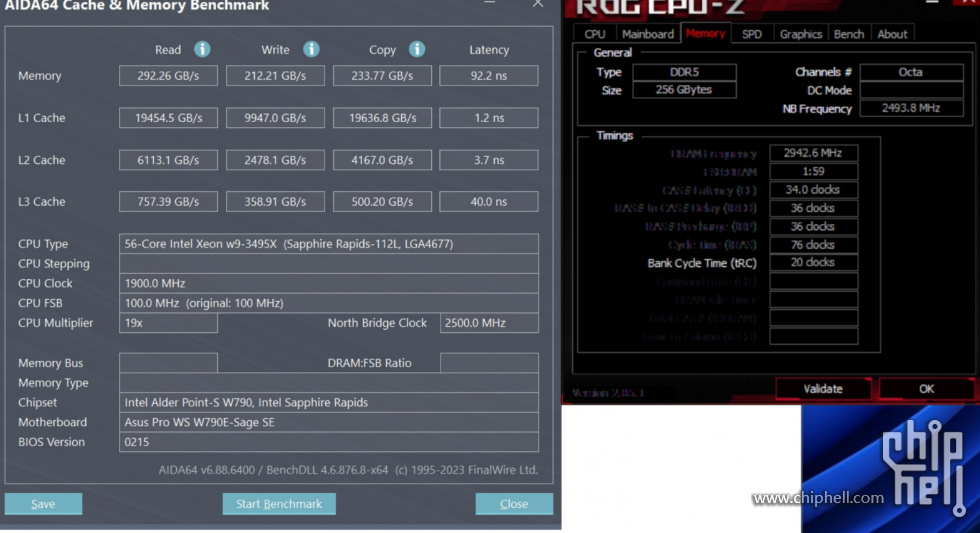Click the CPU FSB field 100.0 MHz

click(x=329, y=303)
